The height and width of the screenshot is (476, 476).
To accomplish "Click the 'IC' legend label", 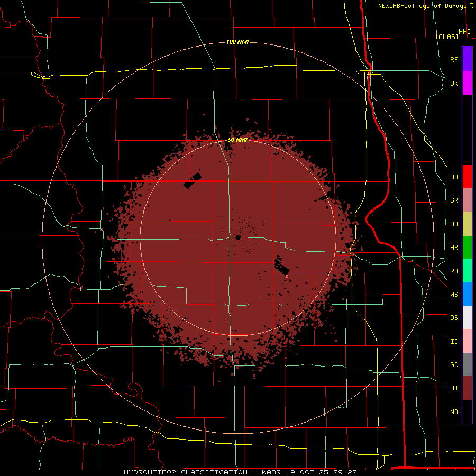I will click(454, 342).
